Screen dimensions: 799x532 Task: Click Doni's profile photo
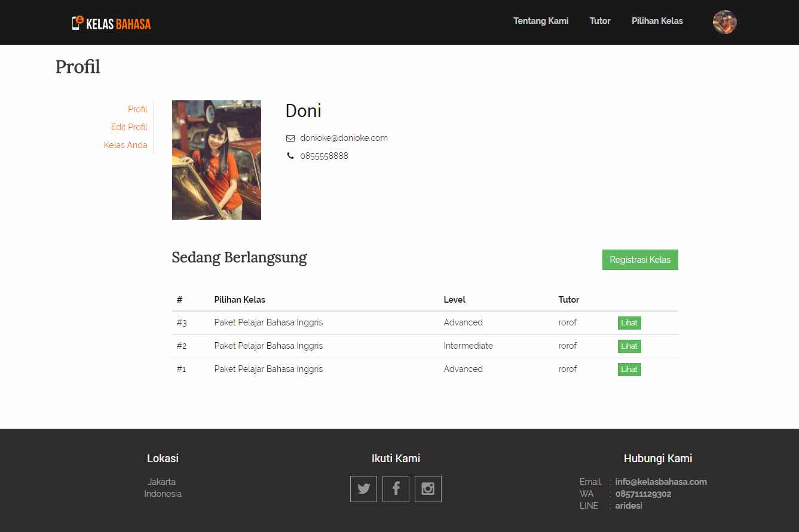216,160
